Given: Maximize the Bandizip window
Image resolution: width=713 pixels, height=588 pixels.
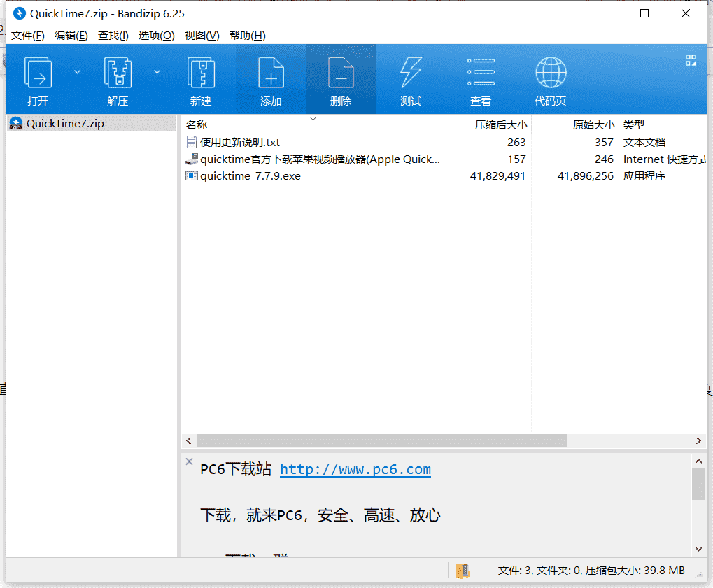Looking at the screenshot, I should pyautogui.click(x=644, y=13).
